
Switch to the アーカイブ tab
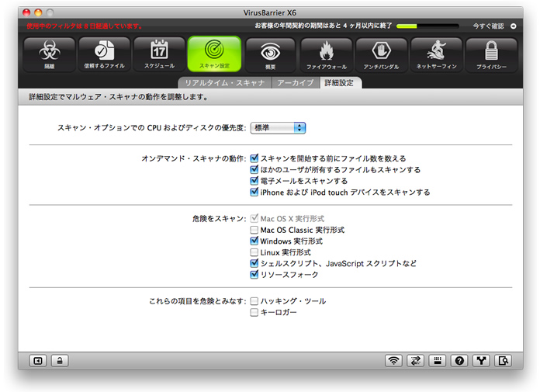296,83
